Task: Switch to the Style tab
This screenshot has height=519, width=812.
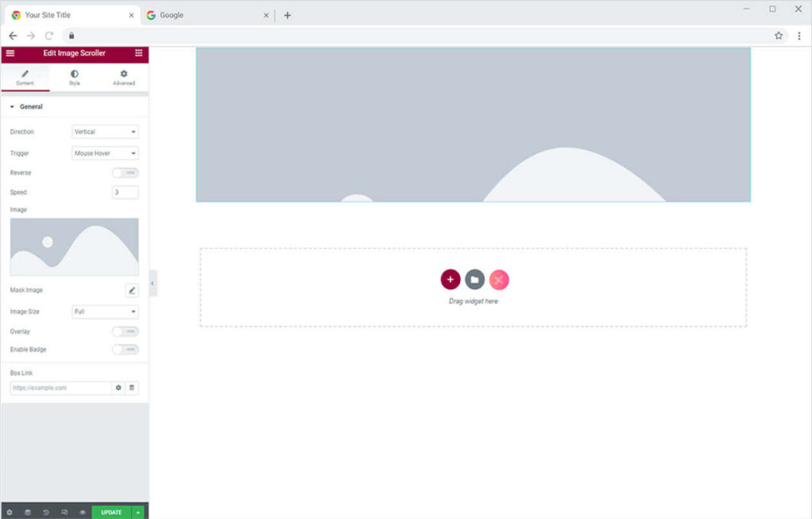Action: 75,78
